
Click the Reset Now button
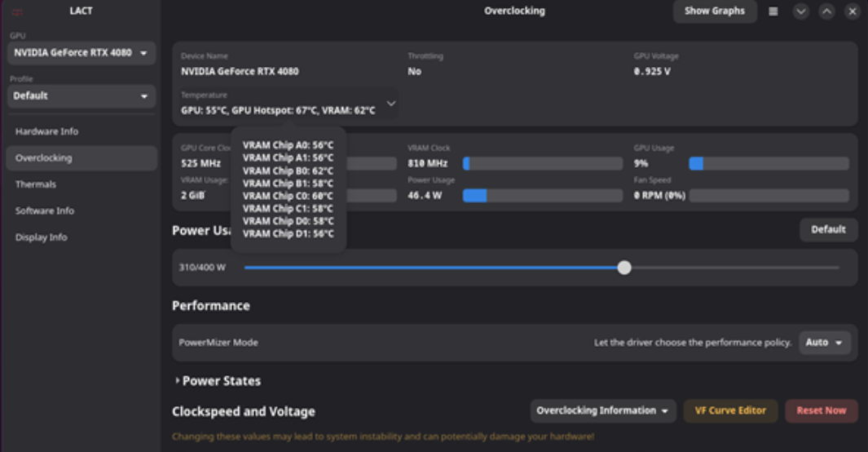821,411
